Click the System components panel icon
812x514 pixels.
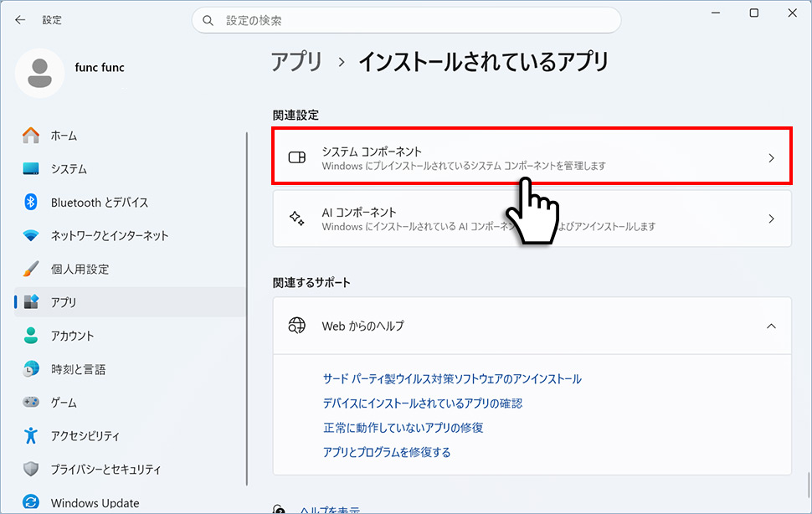pos(296,157)
